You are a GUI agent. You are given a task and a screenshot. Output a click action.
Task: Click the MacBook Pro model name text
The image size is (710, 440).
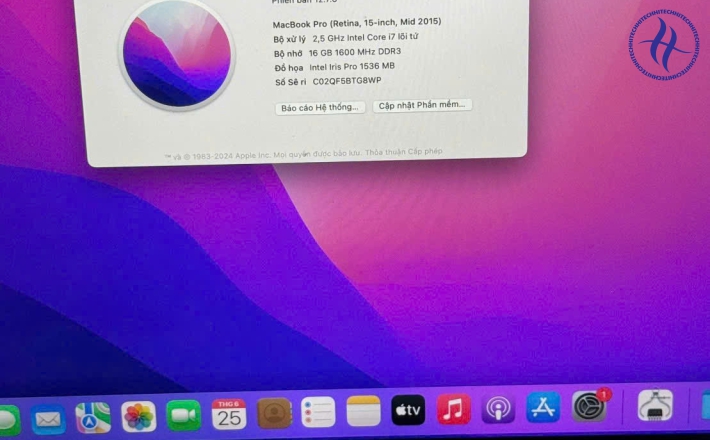[x=357, y=23]
